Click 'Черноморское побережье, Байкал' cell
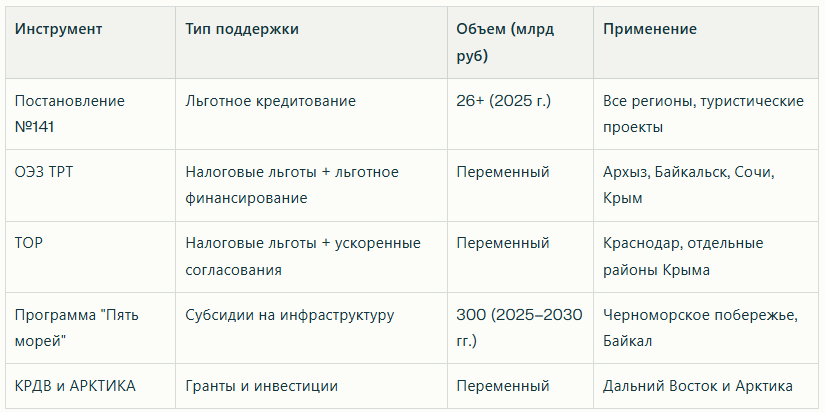Image resolution: width=825 pixels, height=412 pixels. (701, 328)
